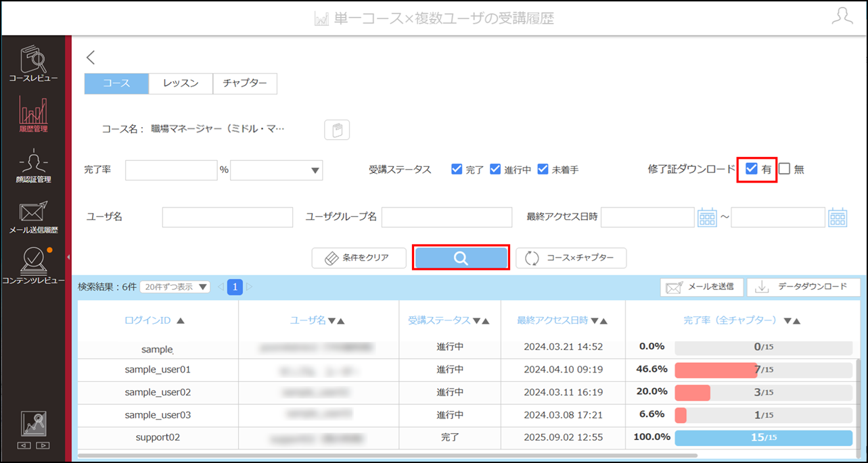868x463 pixels.
Task: Click the sample_user02 login ID cell
Action: (x=158, y=393)
